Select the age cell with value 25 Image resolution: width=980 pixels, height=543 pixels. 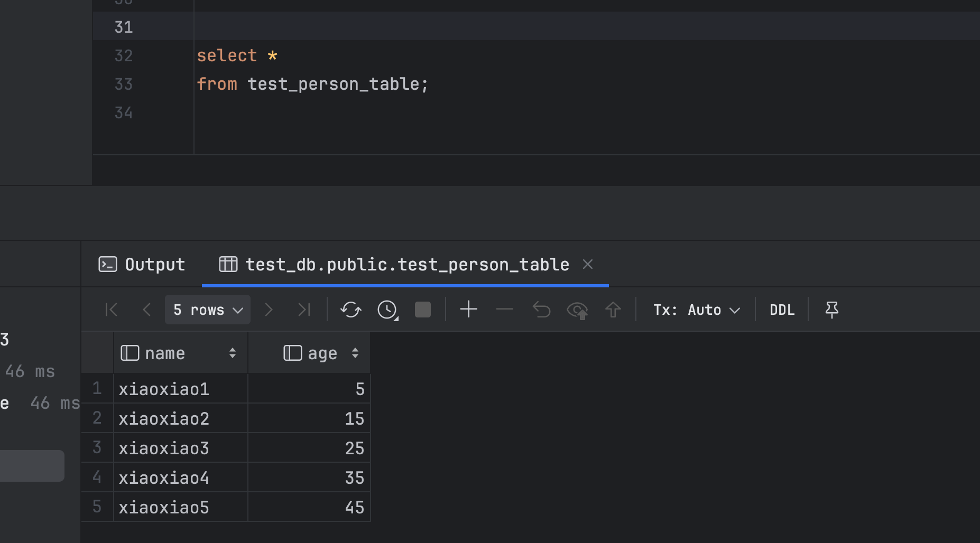309,448
